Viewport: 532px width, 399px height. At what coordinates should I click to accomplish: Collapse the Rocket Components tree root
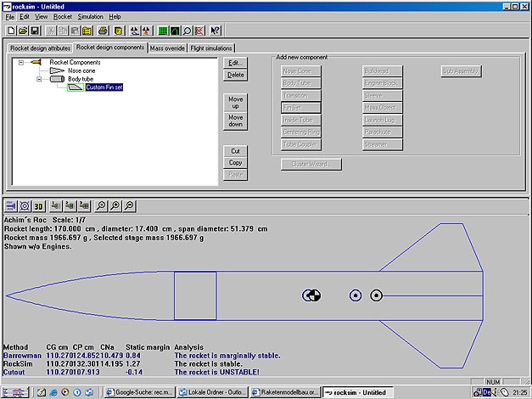coord(21,63)
